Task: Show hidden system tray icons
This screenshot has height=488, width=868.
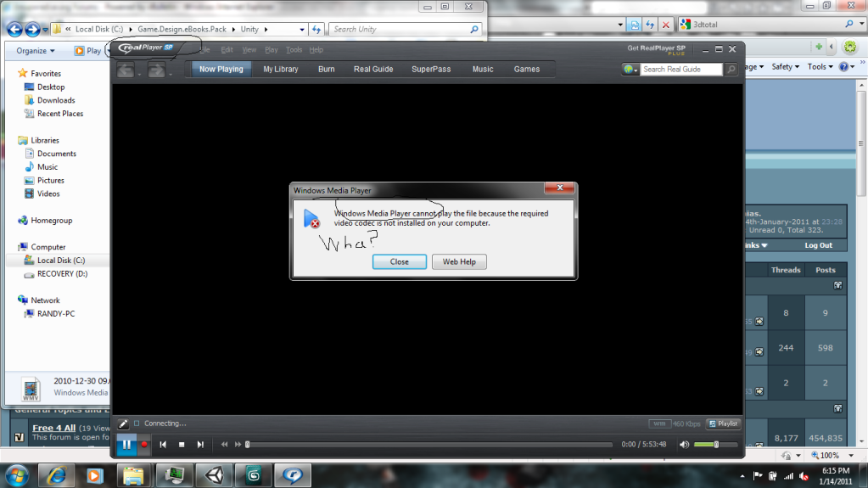Action: [742, 476]
